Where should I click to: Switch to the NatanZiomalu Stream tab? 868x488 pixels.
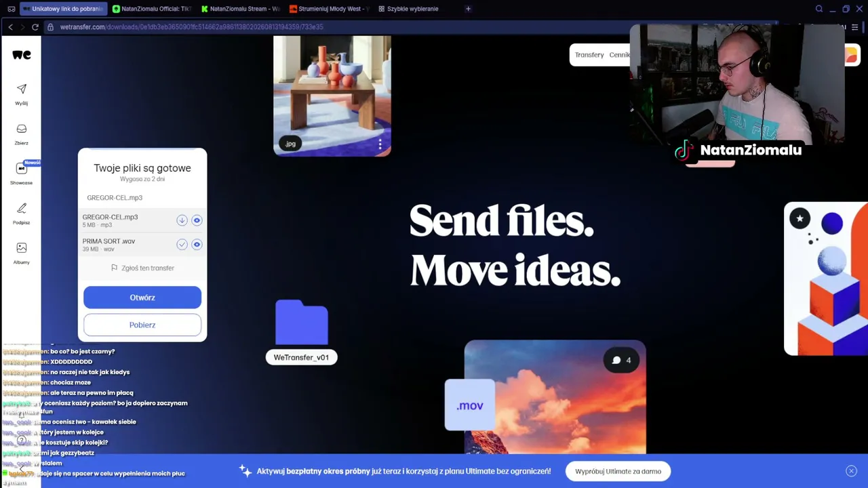pyautogui.click(x=241, y=9)
